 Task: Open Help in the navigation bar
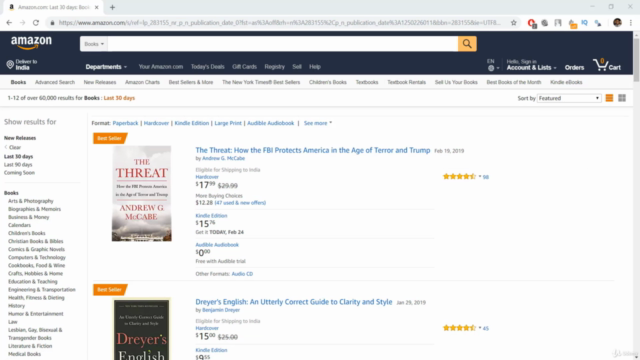click(315, 67)
